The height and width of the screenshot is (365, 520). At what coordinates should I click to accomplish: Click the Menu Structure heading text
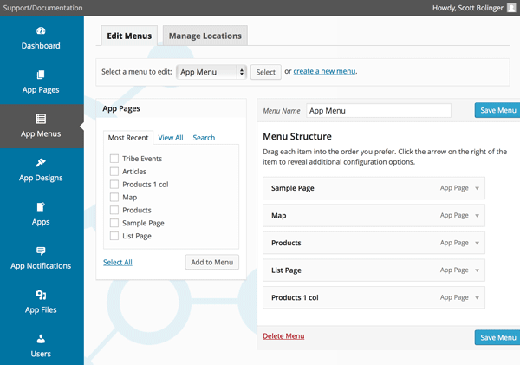click(297, 136)
